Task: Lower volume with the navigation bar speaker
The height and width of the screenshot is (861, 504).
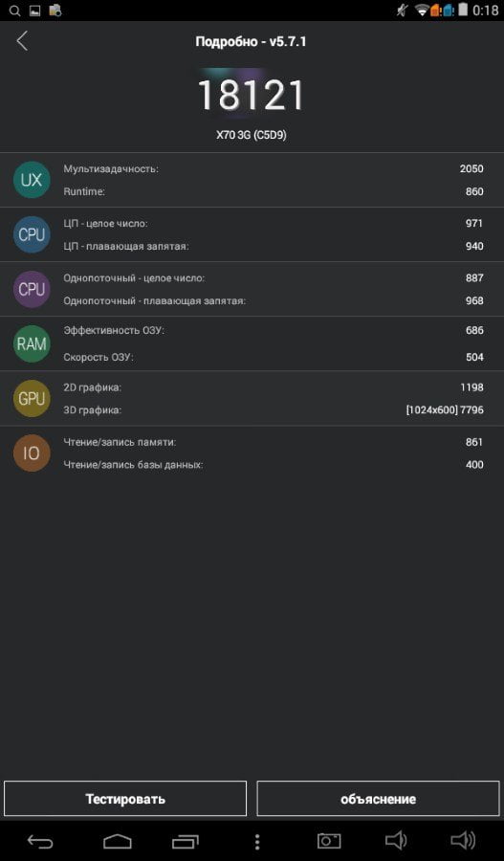Action: tap(396, 840)
